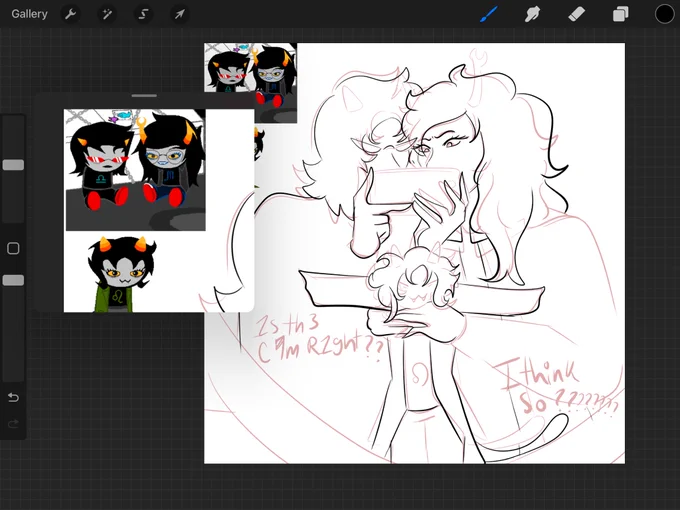Tap the two-troll reference image in reference window
The width and height of the screenshot is (680, 510).
click(135, 170)
